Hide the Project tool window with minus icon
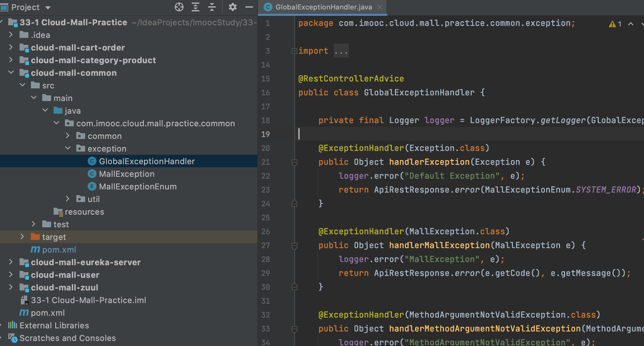The width and height of the screenshot is (644, 346). tap(249, 7)
